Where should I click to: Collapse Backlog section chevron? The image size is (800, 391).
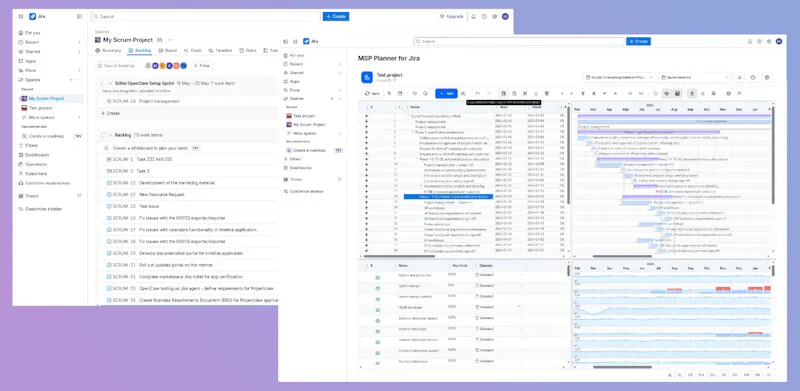point(110,135)
